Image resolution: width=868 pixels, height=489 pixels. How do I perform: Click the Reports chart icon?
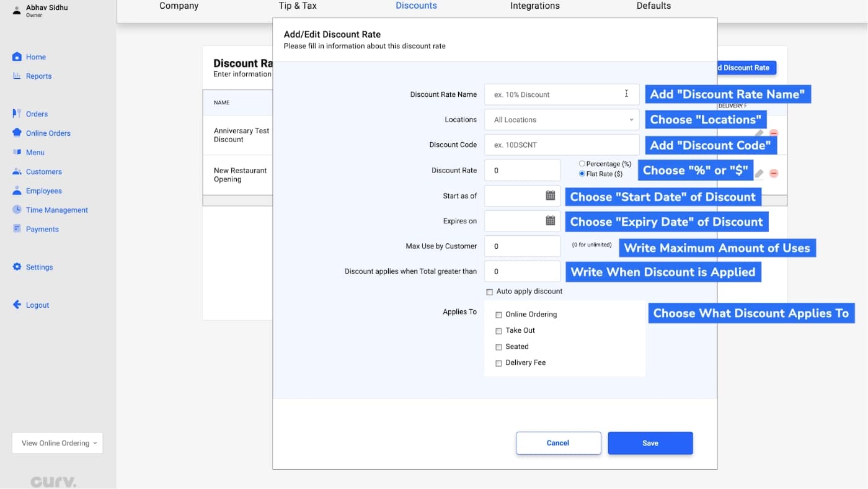[17, 76]
